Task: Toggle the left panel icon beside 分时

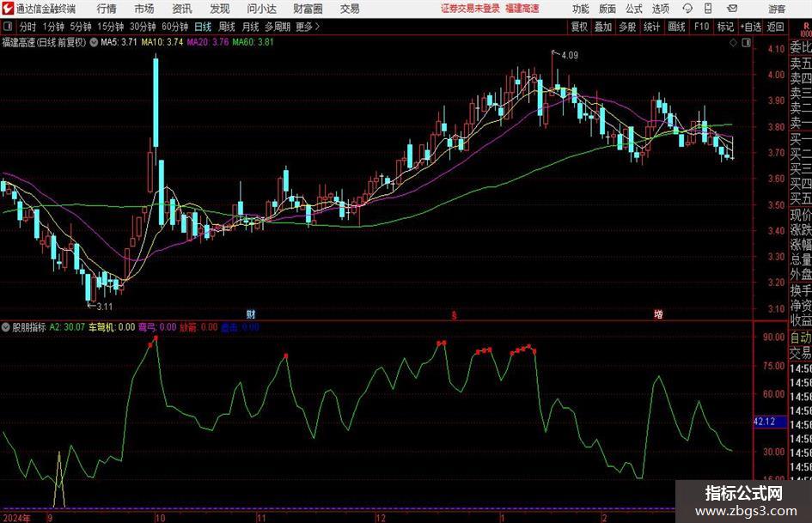Action: (x=7, y=27)
